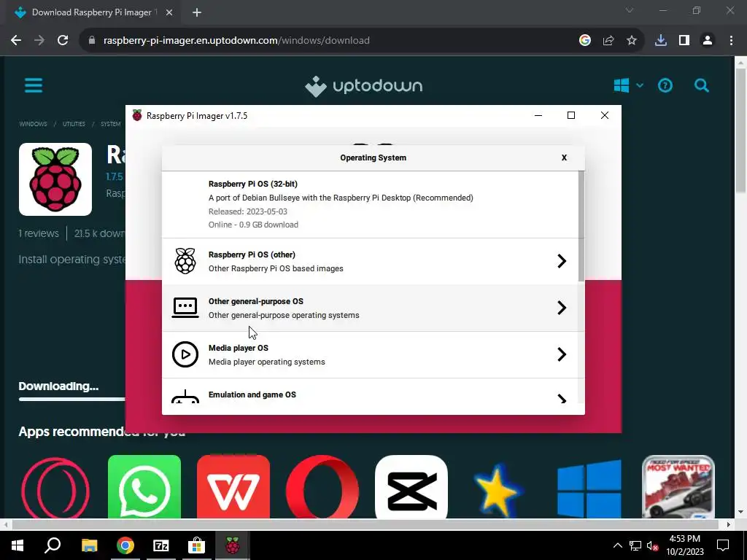
Task: Open WPS Office recommended app icon
Action: point(233,486)
